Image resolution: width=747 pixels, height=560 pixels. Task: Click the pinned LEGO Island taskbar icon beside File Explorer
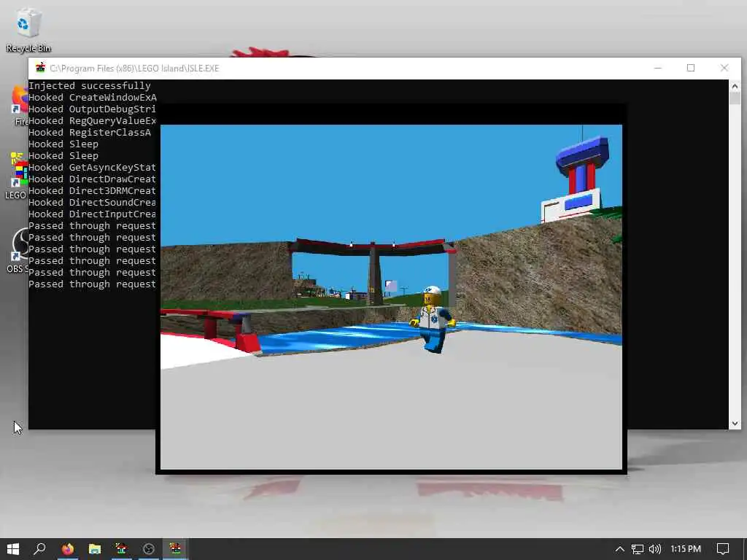point(122,549)
